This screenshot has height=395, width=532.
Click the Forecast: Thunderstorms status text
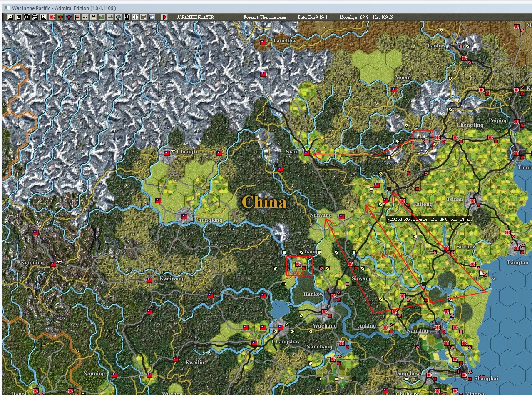coord(265,17)
